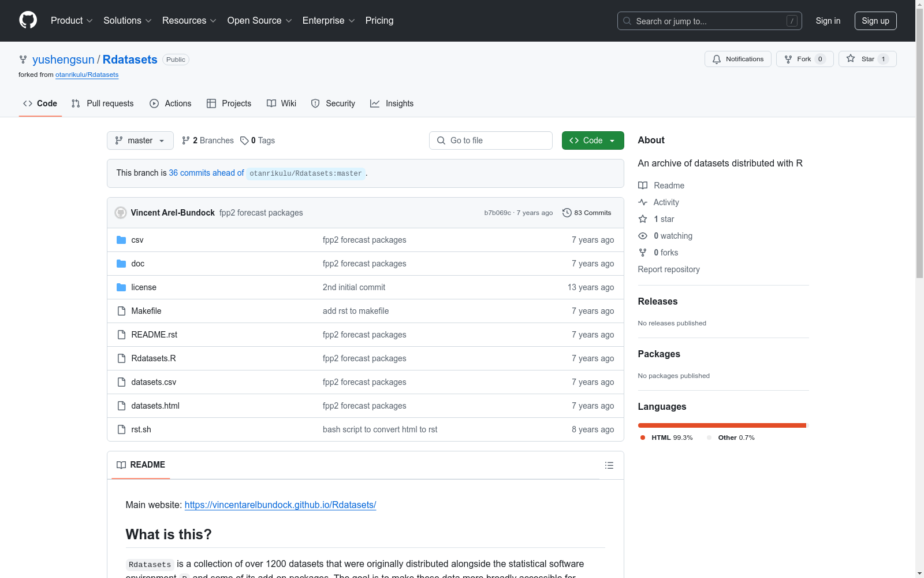Open the master branch dropdown

click(140, 140)
